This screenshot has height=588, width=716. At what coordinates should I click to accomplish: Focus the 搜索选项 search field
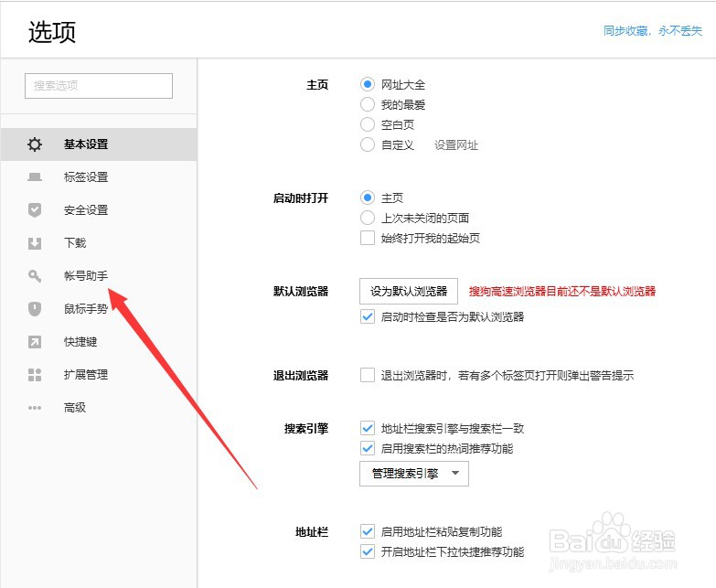coord(99,86)
